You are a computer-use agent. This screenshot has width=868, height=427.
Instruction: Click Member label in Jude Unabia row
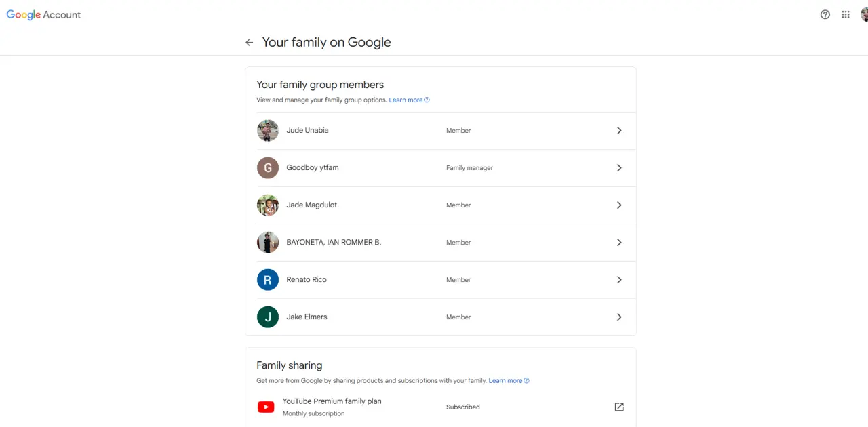point(458,131)
